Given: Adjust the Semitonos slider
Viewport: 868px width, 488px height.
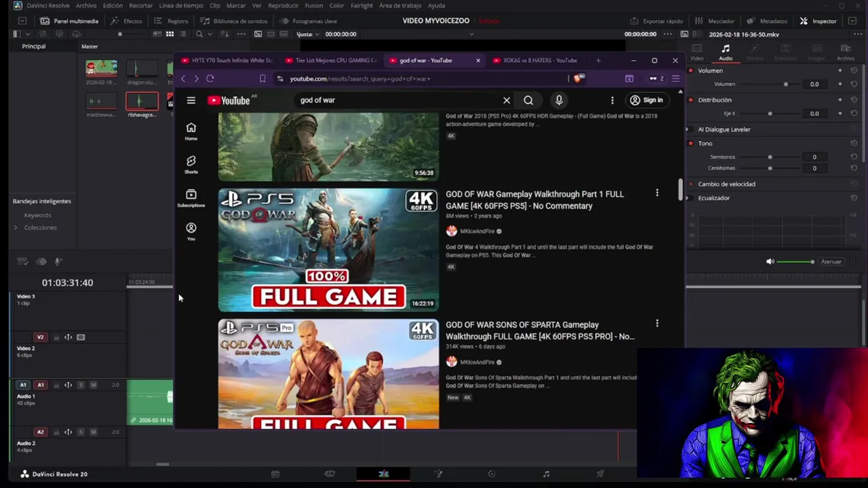Looking at the screenshot, I should (x=770, y=157).
